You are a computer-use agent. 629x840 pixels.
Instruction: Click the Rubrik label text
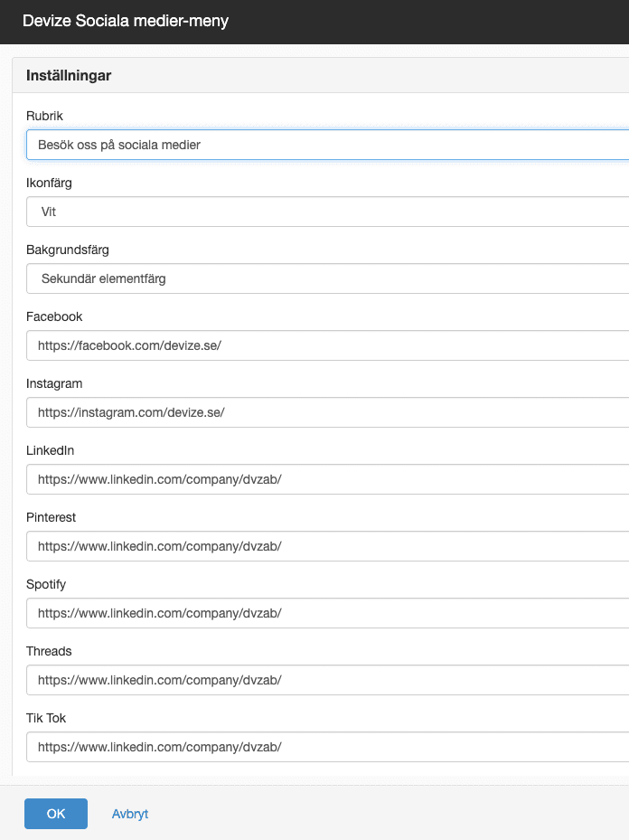click(x=44, y=116)
